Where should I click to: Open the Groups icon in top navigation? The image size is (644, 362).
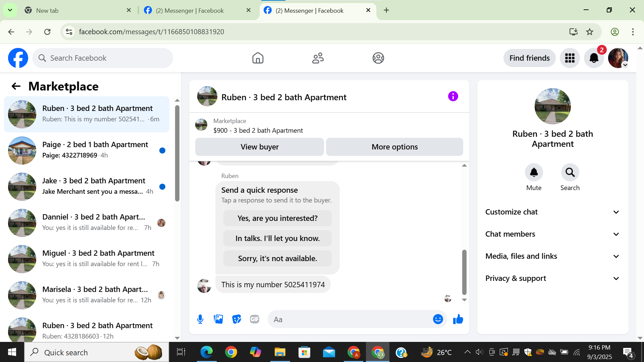378,58
